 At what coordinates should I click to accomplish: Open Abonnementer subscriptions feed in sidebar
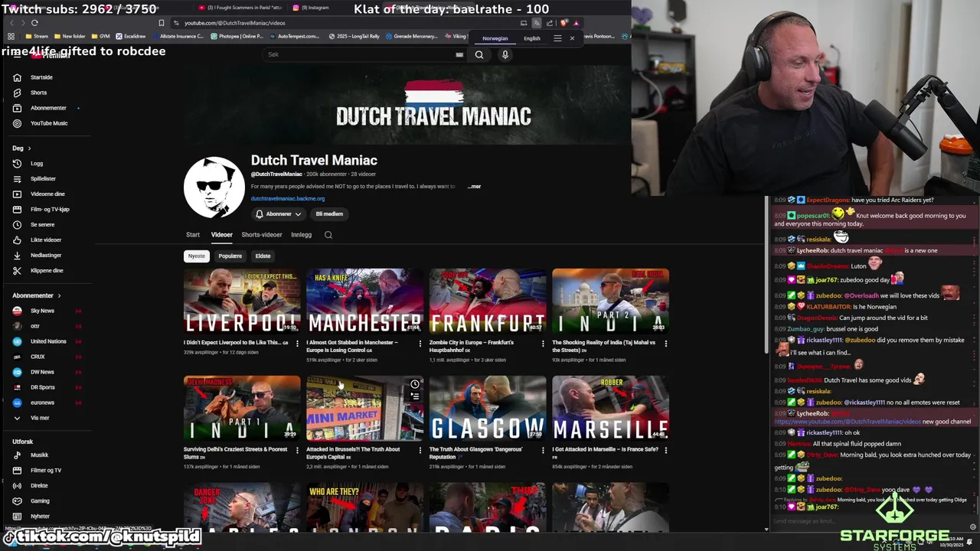tap(47, 108)
